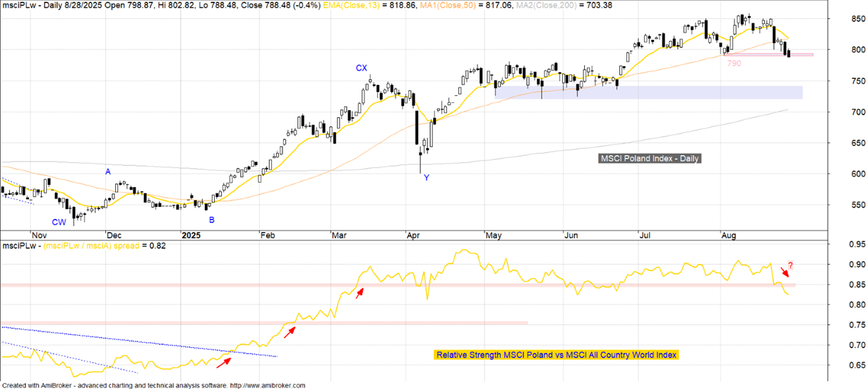
Task: Click the Aug marker on time axis
Action: [x=728, y=235]
